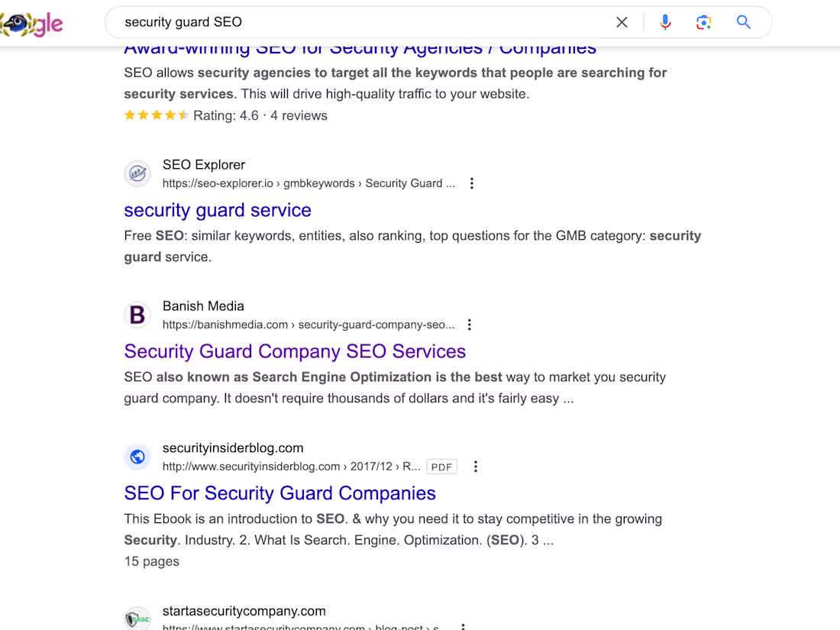Open 'SEO For Security Guard Companies' link
The height and width of the screenshot is (630, 840).
coord(279,493)
